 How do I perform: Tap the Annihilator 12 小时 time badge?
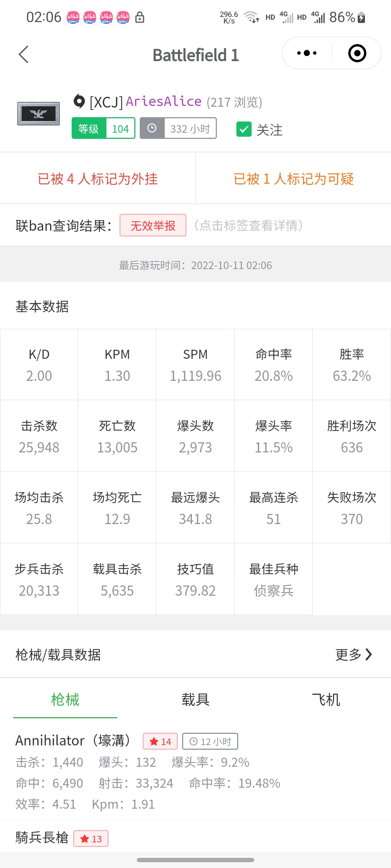210,741
